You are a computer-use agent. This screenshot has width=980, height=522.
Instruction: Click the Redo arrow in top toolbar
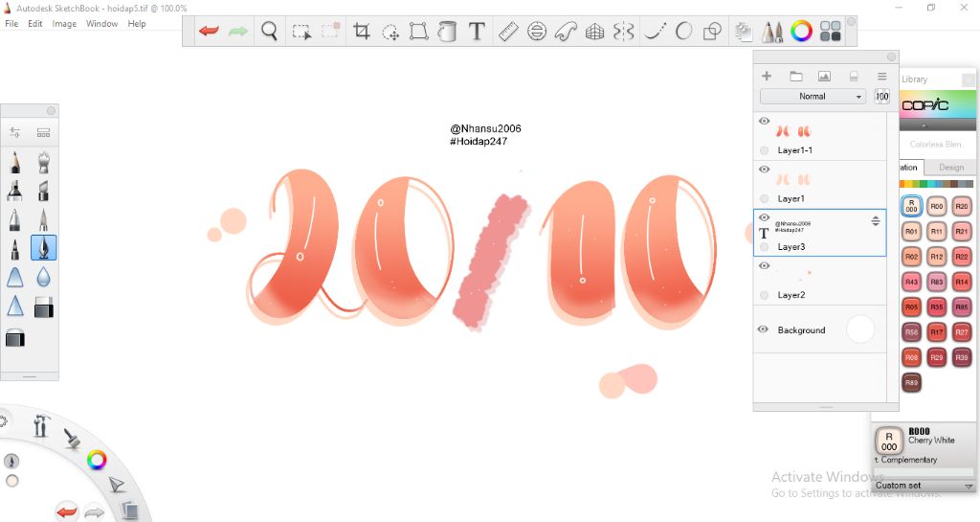click(x=238, y=31)
